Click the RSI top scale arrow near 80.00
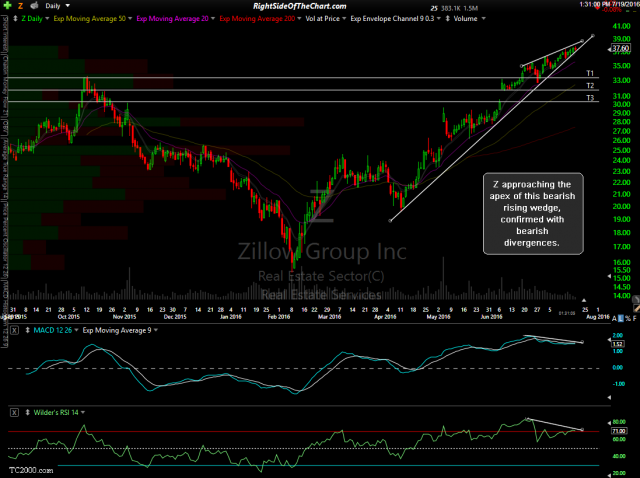This screenshot has width=640, height=478. coord(609,423)
